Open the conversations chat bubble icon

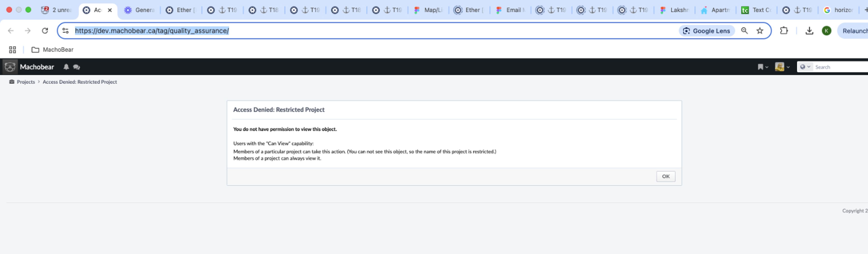coord(76,67)
